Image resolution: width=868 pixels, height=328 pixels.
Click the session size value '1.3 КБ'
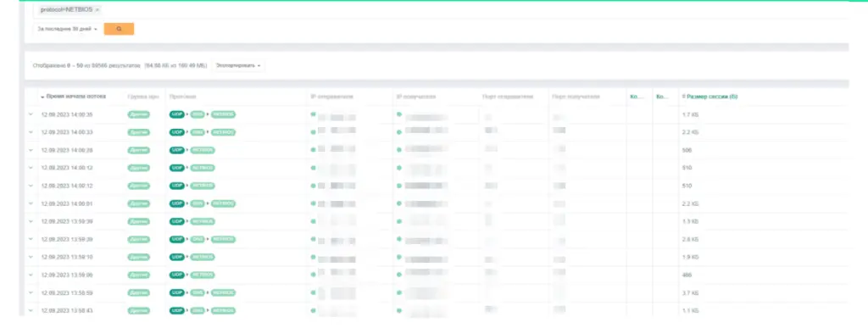click(690, 221)
